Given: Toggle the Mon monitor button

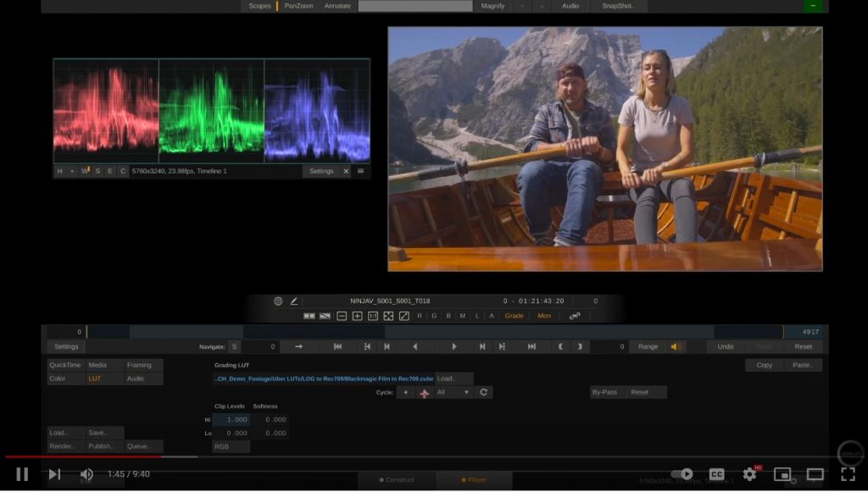Looking at the screenshot, I should tap(544, 316).
